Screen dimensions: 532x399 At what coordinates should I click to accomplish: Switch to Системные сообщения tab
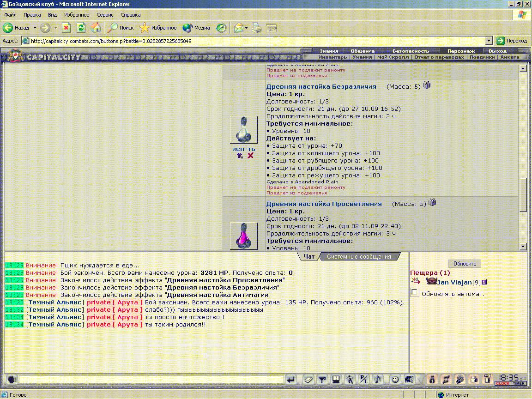pos(359,256)
